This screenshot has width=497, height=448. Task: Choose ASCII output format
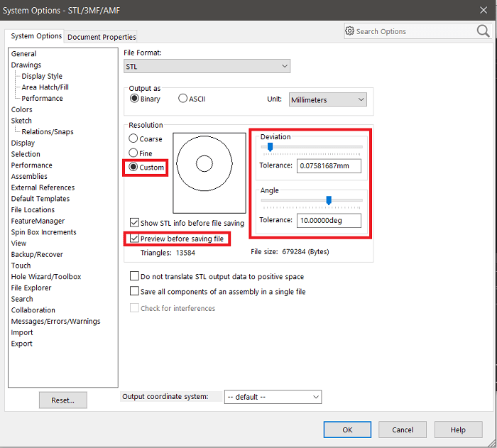click(x=183, y=99)
